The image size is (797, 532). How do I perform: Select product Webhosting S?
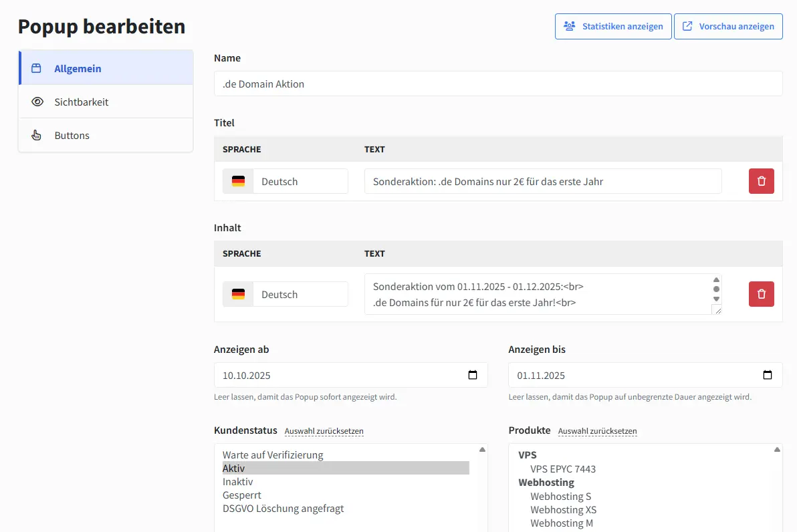[561, 497]
